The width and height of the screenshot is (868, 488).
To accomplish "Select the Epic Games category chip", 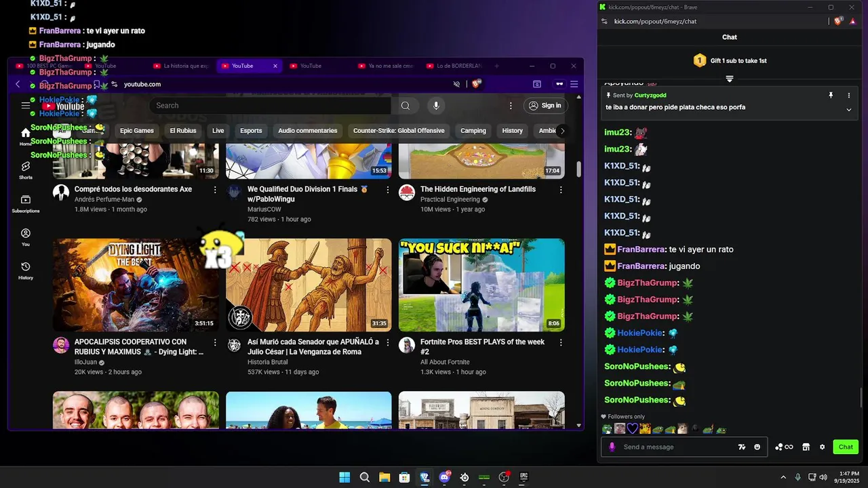I will pyautogui.click(x=137, y=131).
